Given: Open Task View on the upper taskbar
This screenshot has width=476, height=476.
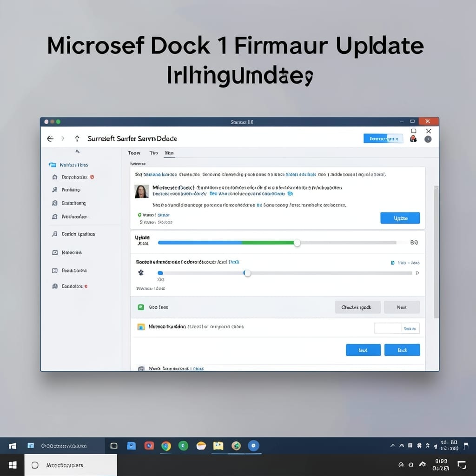Looking at the screenshot, I should (x=114, y=446).
